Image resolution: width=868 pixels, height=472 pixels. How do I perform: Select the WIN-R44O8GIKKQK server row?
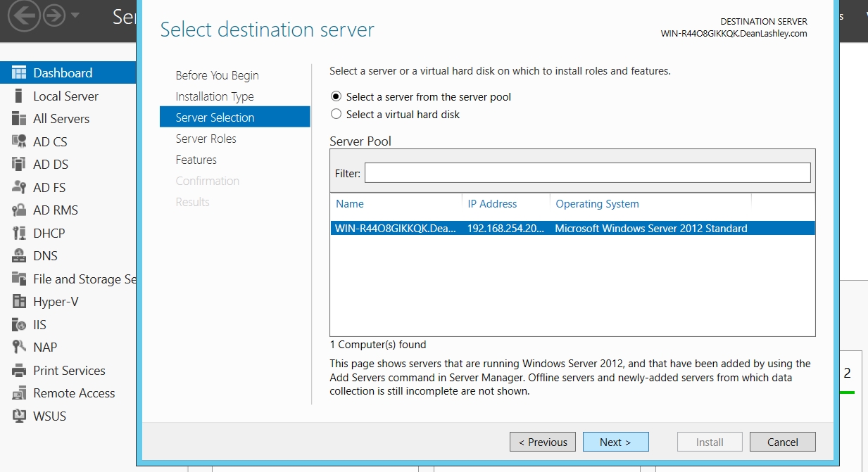[572, 228]
